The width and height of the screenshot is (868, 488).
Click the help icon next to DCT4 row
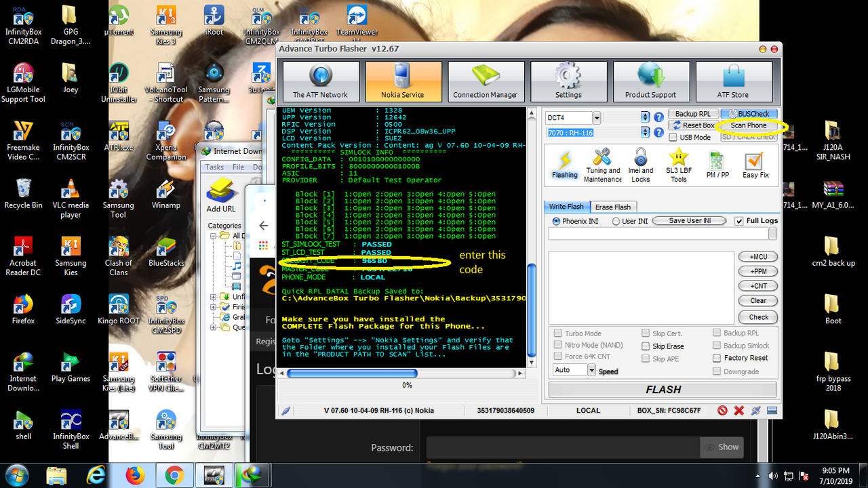(x=658, y=117)
